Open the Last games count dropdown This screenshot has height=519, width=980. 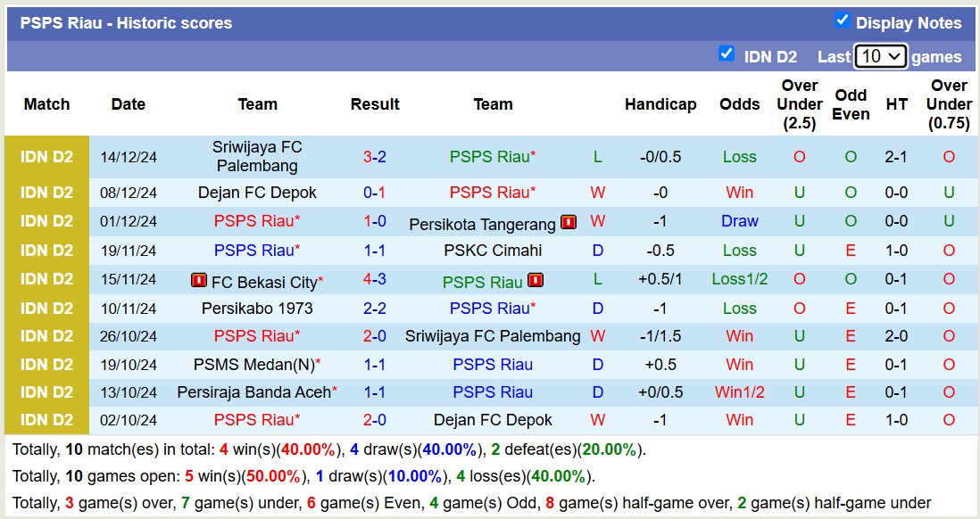(880, 56)
